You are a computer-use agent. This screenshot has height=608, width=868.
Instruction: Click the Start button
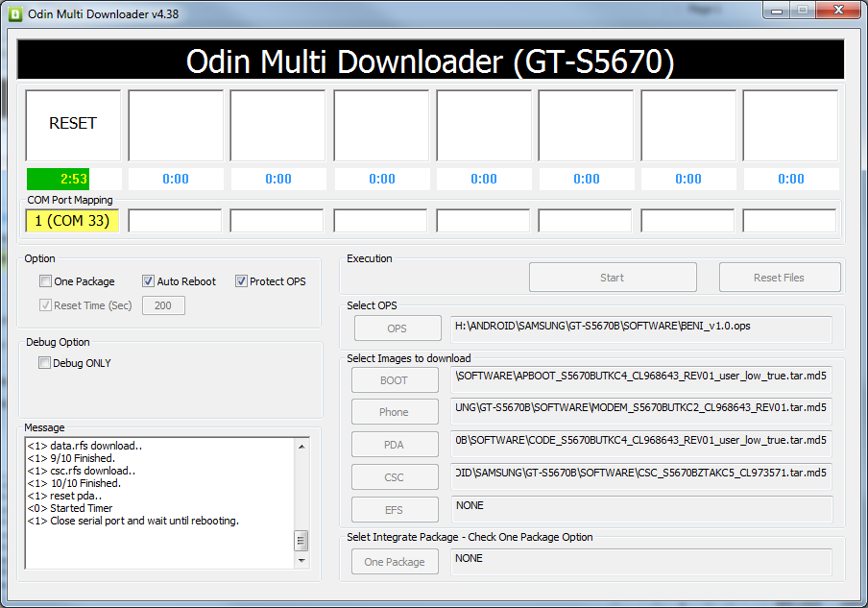[613, 278]
